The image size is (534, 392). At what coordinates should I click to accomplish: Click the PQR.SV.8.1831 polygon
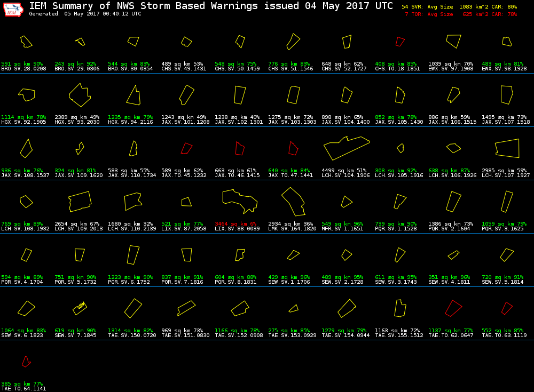[x=240, y=255]
